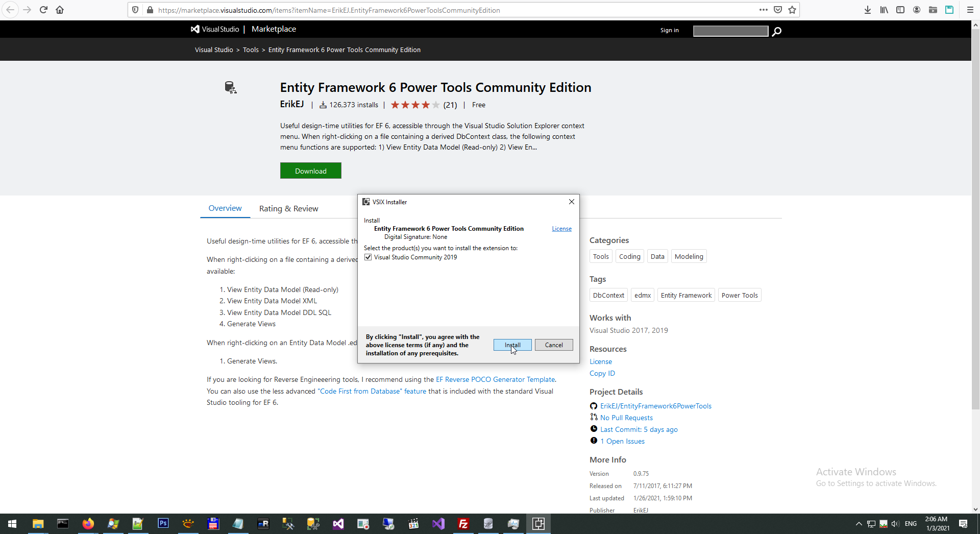Click the green Download button

(x=311, y=171)
